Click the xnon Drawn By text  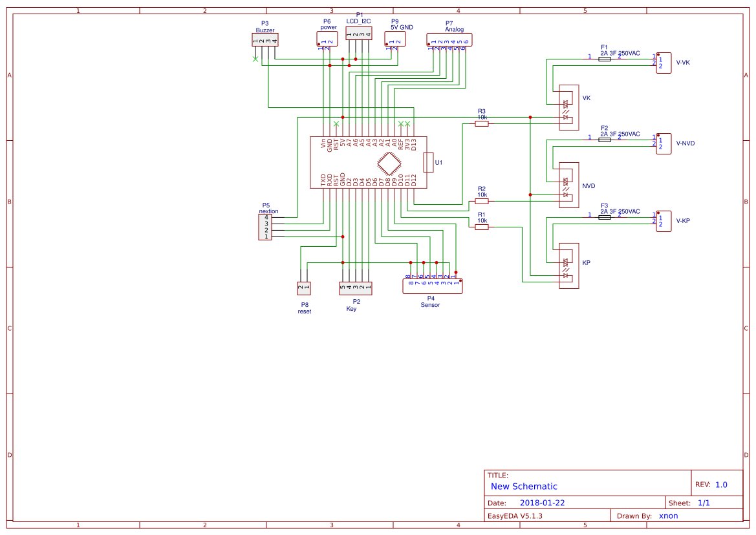tap(667, 516)
